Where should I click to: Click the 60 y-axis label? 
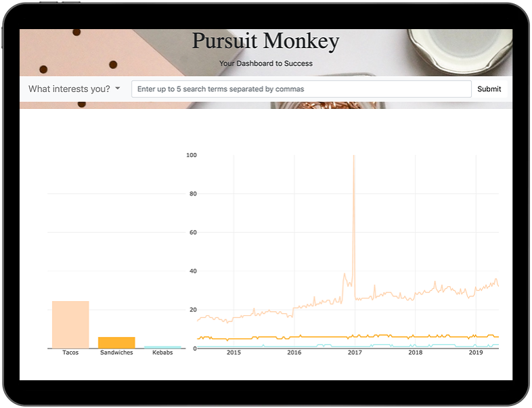193,232
